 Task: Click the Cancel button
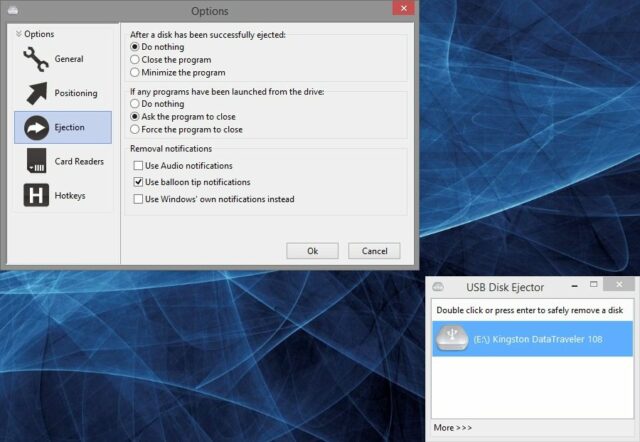tap(374, 251)
